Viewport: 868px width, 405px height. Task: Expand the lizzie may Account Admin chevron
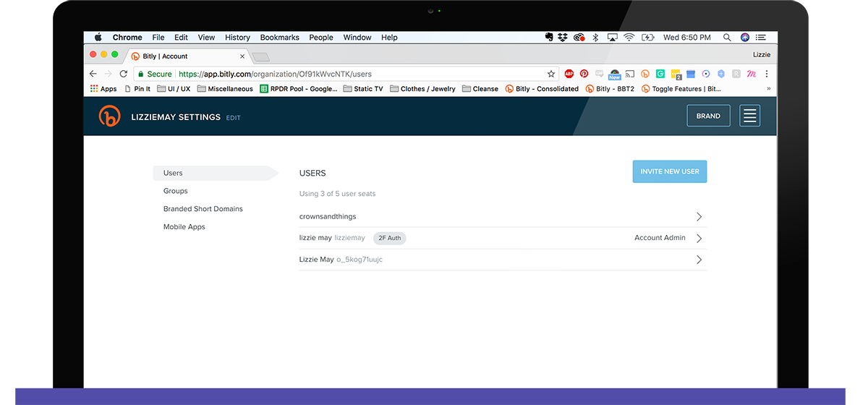(699, 238)
